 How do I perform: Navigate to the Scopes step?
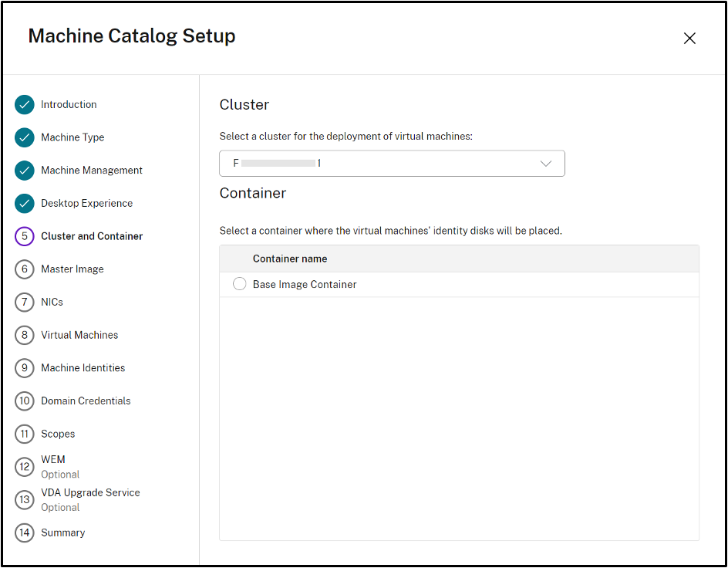click(x=58, y=434)
